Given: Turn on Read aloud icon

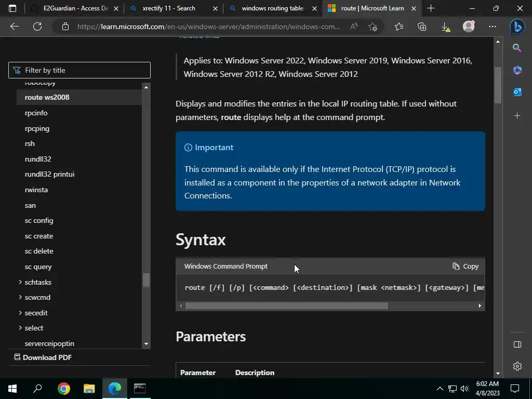Looking at the screenshot, I should pos(354,26).
